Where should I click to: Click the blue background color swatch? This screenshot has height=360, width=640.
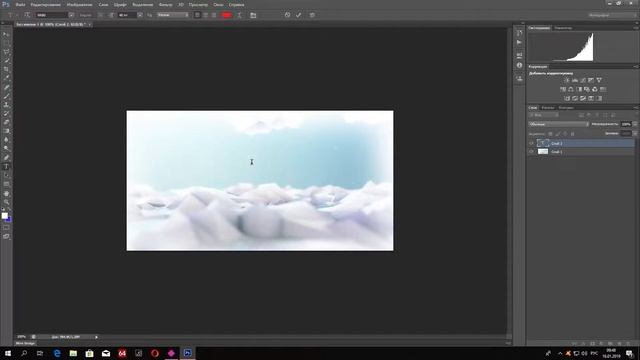pyautogui.click(x=9, y=220)
